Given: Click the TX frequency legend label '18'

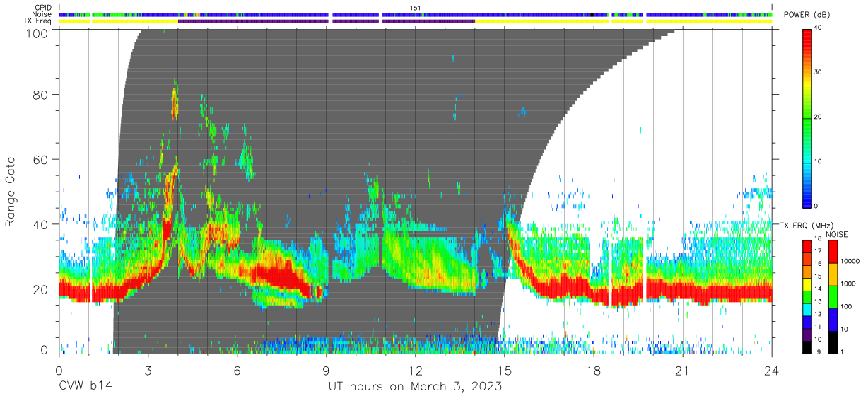Looking at the screenshot, I should point(818,238).
